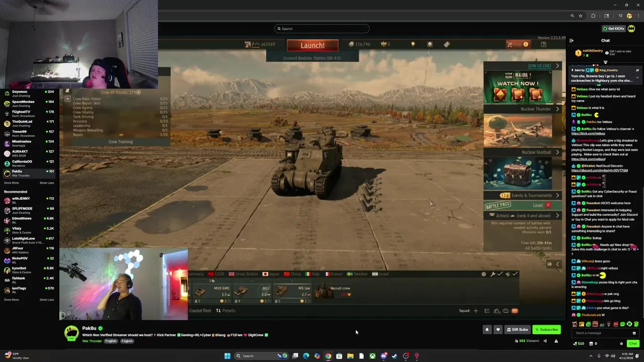
Task: Click Pak8u verified badge icon
Action: coord(100,328)
